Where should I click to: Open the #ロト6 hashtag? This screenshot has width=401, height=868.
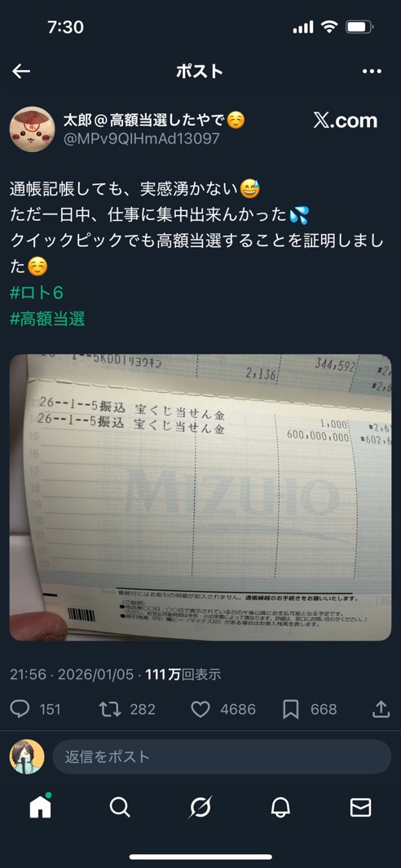point(37,293)
